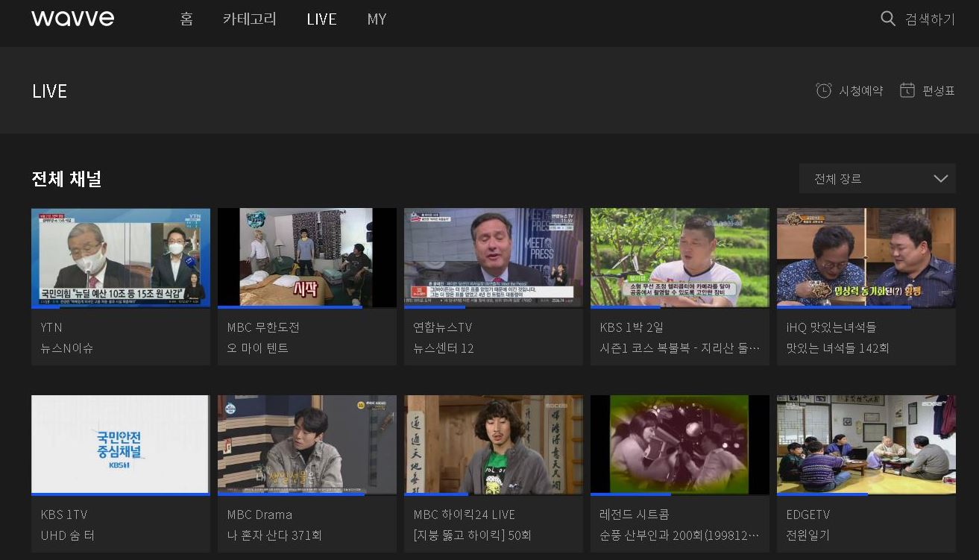Viewport: 979px width, 560px height.
Task: Play the MBC 하이킥24 LIVE thumbnail
Action: point(494,445)
